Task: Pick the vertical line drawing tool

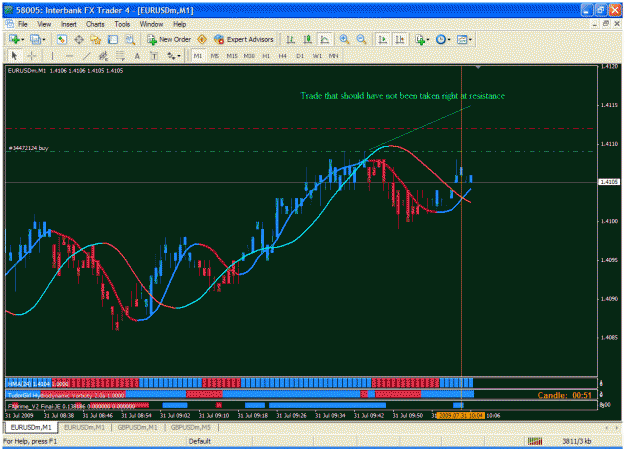Action: tap(52, 56)
